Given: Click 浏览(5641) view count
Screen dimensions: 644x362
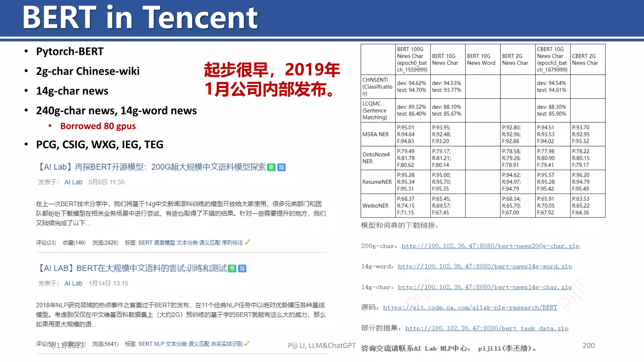Looking at the screenshot, I should coord(105,344).
